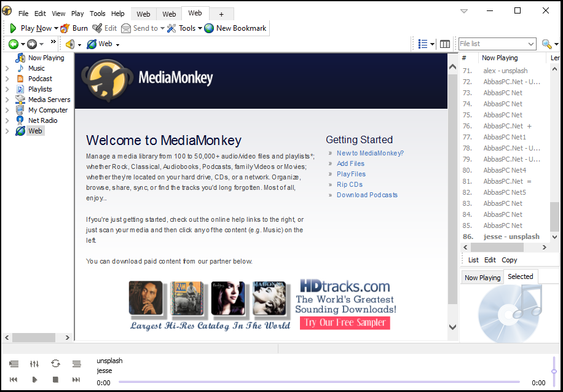
Task: Select track 86 jesse - unsplash
Action: (x=505, y=237)
